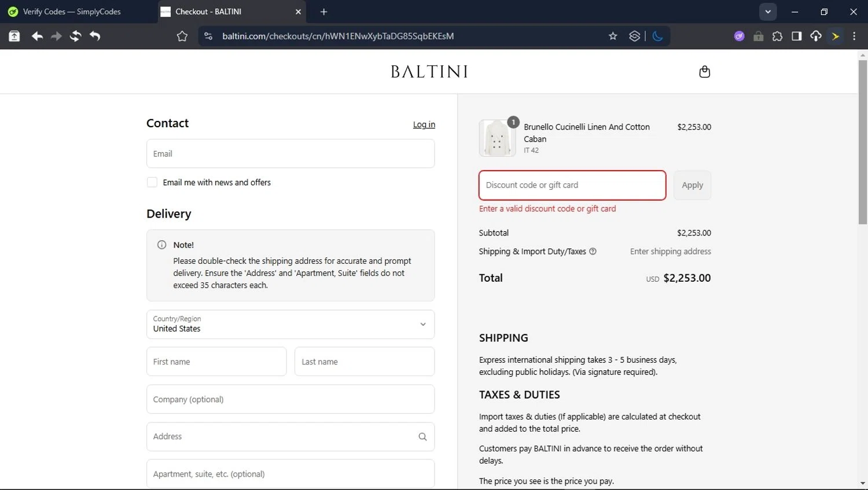Viewport: 868px width, 490px height.
Task: Click the Apply discount button
Action: click(x=692, y=185)
